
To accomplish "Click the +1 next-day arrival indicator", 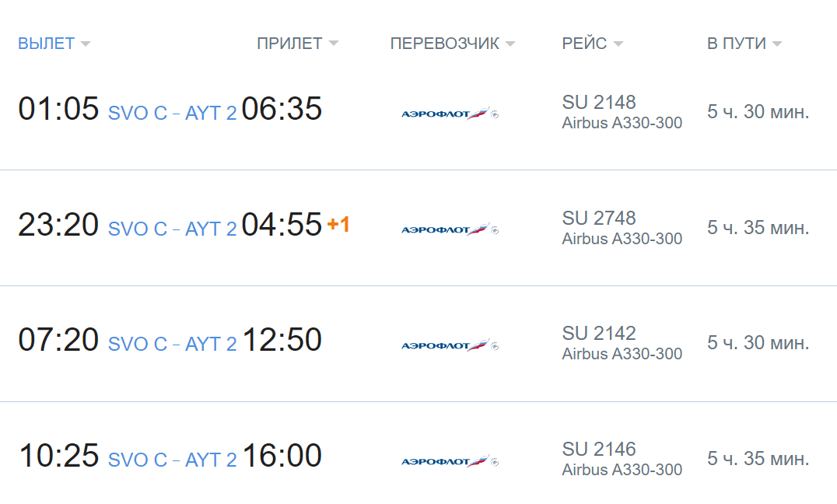I will click(338, 224).
